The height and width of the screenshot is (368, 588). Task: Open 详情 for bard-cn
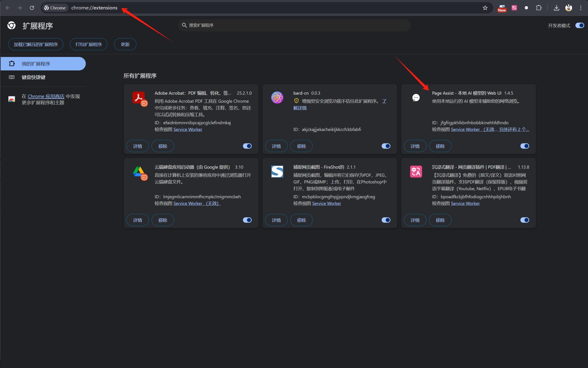pyautogui.click(x=276, y=146)
